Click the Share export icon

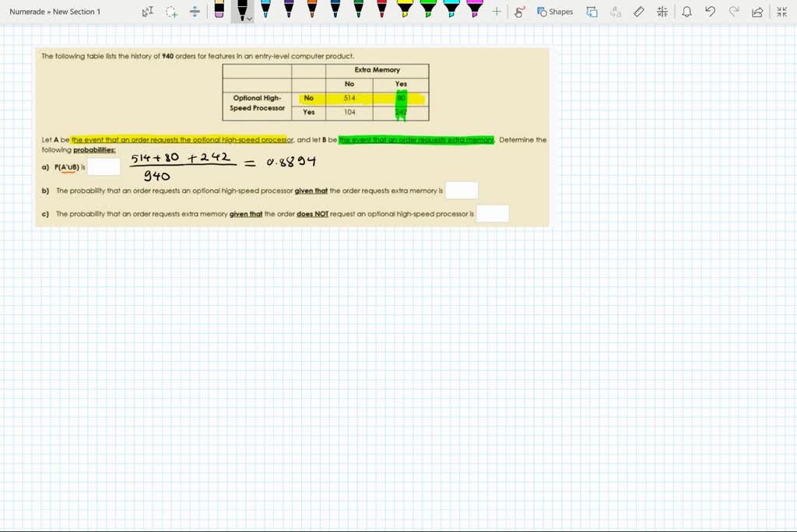(x=758, y=12)
